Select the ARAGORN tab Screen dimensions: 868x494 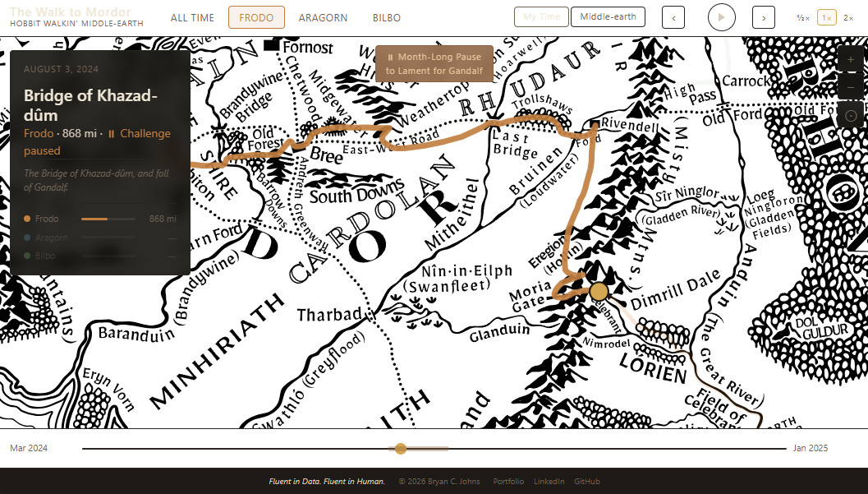324,18
